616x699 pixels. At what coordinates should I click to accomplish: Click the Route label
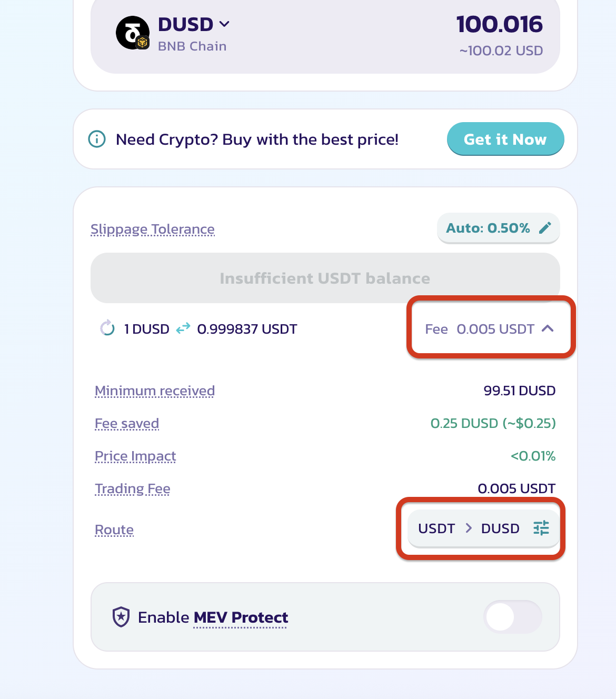114,530
